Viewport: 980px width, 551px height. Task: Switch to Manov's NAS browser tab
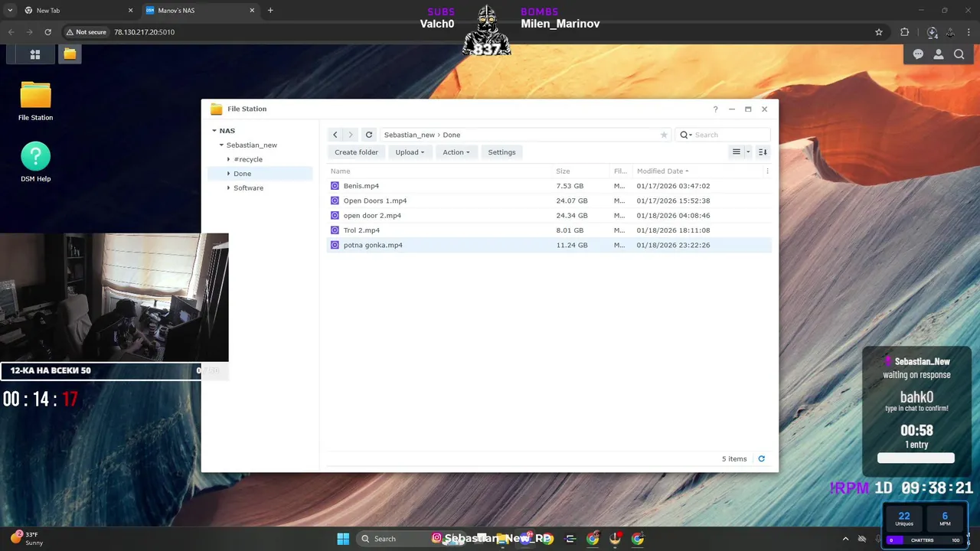tap(199, 11)
